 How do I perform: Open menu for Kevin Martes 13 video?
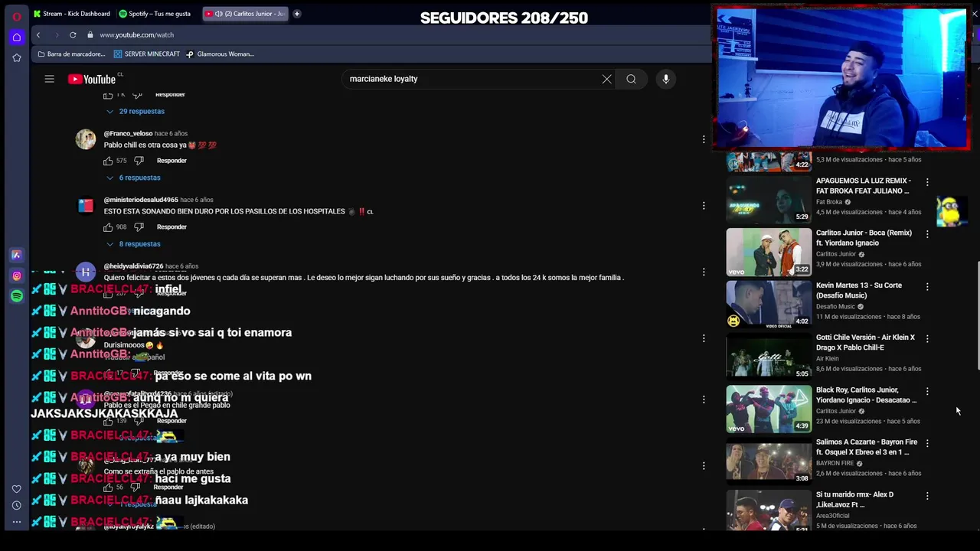(927, 287)
